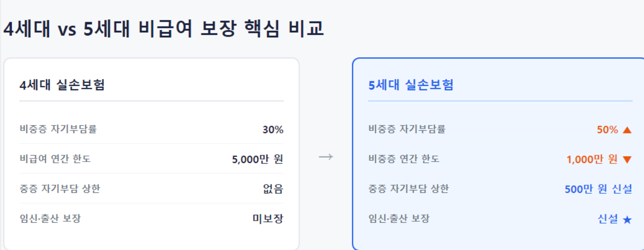Click 임신·출산 보장 label in the 4세대 card
Image resolution: width=644 pixels, height=250 pixels.
(x=50, y=218)
